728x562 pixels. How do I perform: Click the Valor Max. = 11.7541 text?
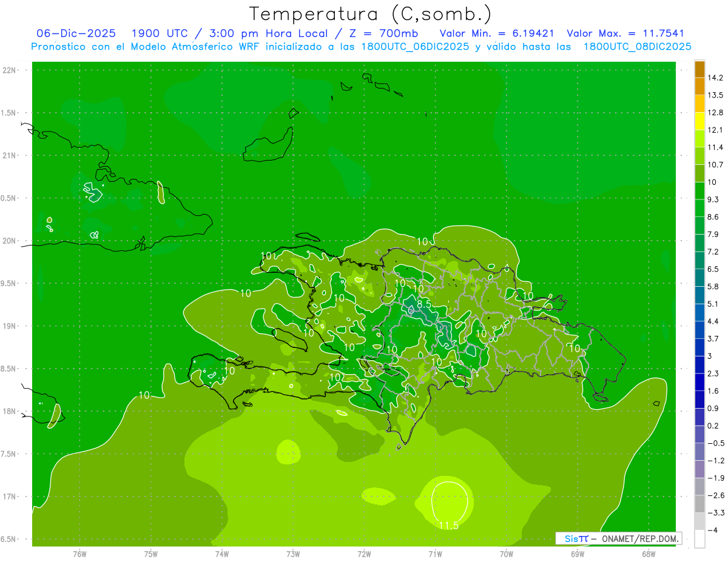[x=625, y=33]
